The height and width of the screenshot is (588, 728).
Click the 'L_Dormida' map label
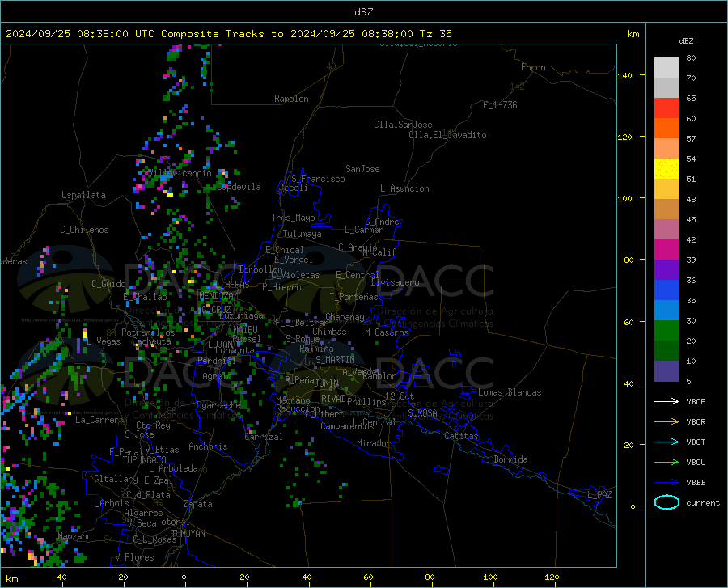click(x=506, y=459)
